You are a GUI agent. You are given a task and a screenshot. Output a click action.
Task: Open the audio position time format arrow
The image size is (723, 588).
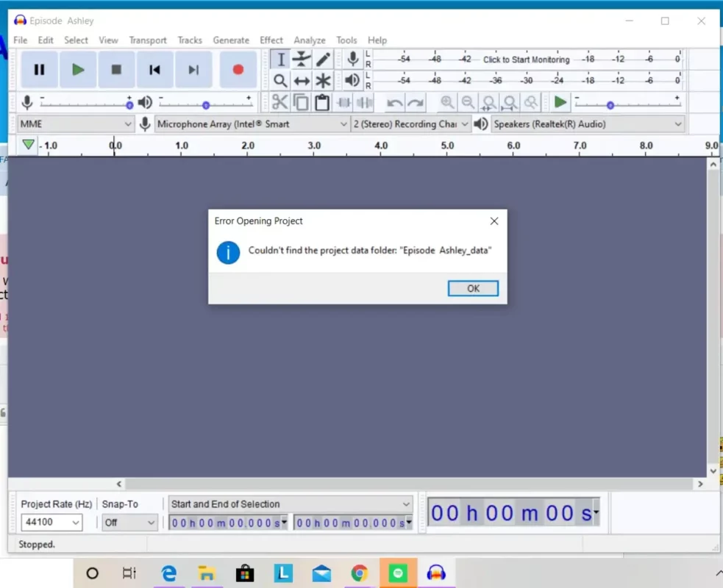point(596,512)
